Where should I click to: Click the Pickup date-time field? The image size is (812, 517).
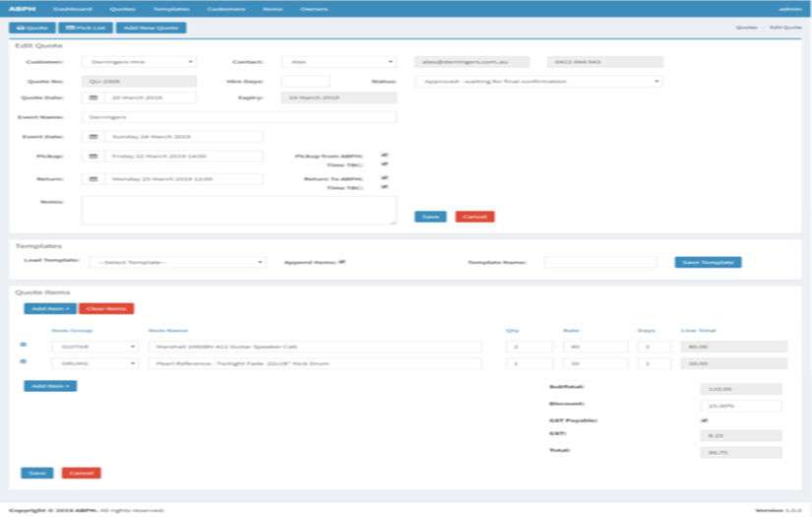click(x=184, y=156)
